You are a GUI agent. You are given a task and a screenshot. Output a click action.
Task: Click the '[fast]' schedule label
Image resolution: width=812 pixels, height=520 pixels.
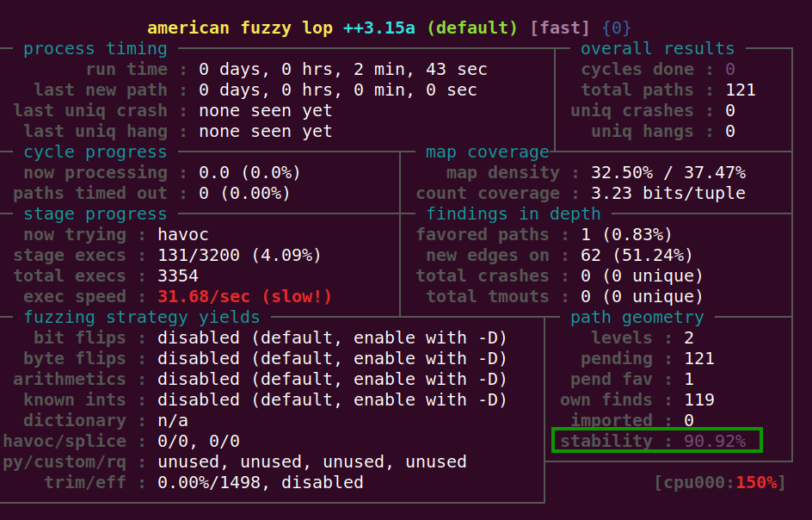(x=560, y=28)
